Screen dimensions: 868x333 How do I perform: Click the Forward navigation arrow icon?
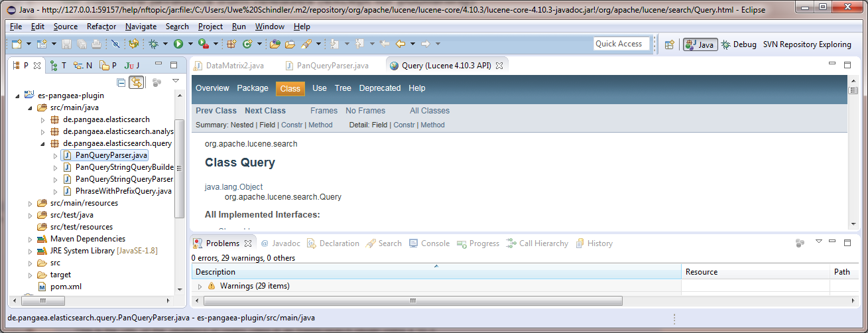[426, 44]
